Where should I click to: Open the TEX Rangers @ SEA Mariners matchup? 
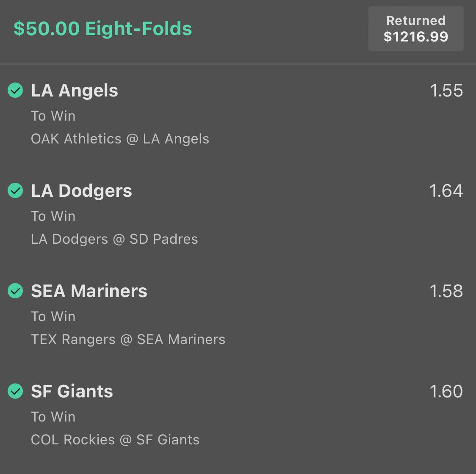tap(128, 339)
